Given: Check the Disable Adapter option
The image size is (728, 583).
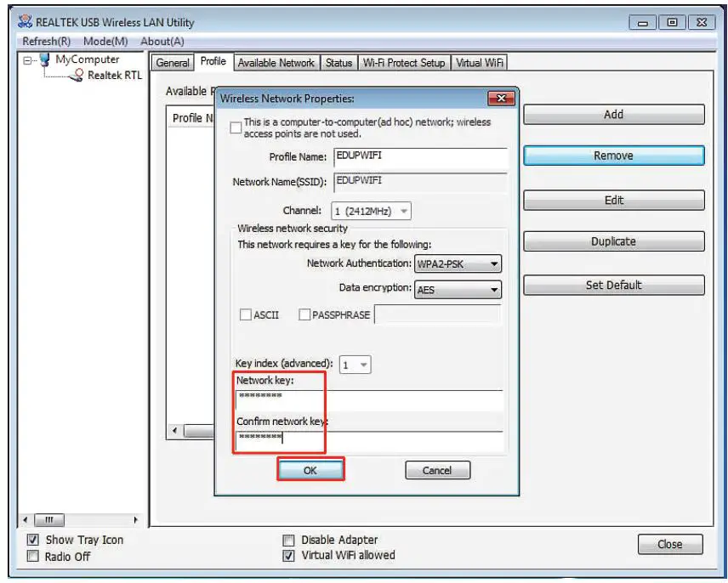Looking at the screenshot, I should tap(289, 540).
